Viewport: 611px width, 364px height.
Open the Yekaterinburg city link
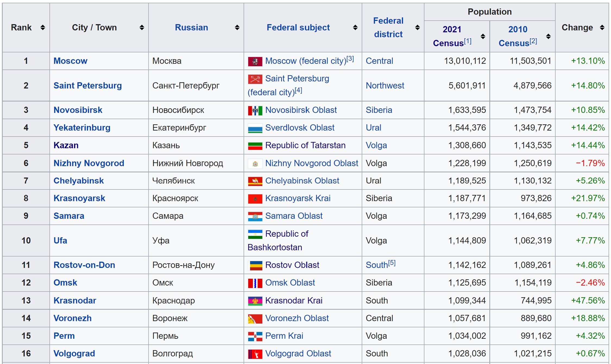click(x=82, y=128)
